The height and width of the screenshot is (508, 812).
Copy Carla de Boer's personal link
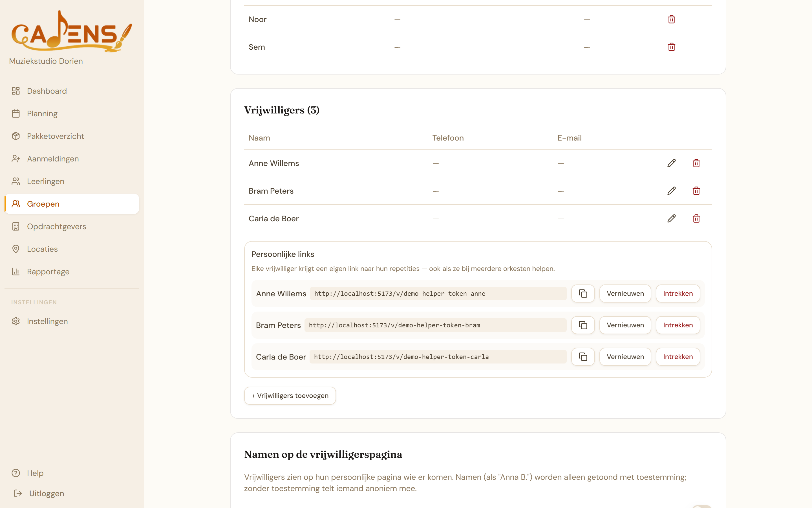point(583,357)
